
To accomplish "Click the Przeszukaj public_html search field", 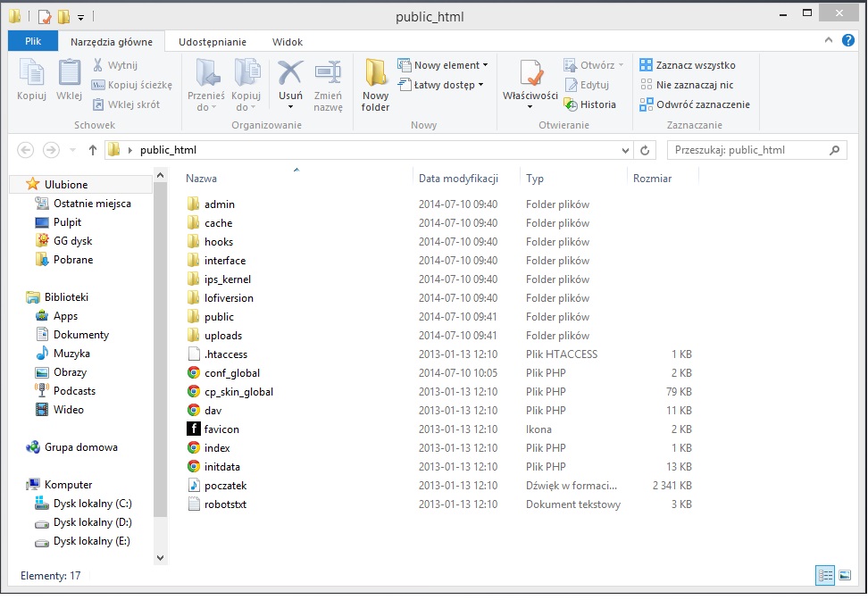I will coord(748,150).
